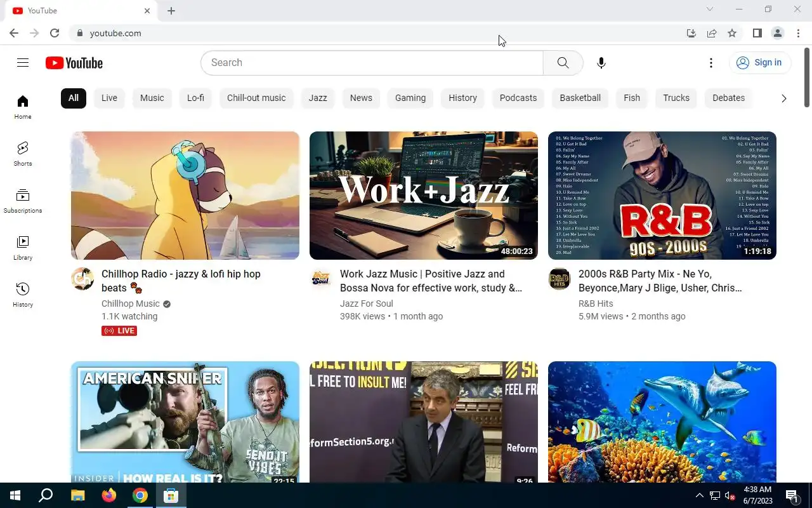The height and width of the screenshot is (508, 812).
Task: Filter by Fish chip
Action: (x=632, y=98)
